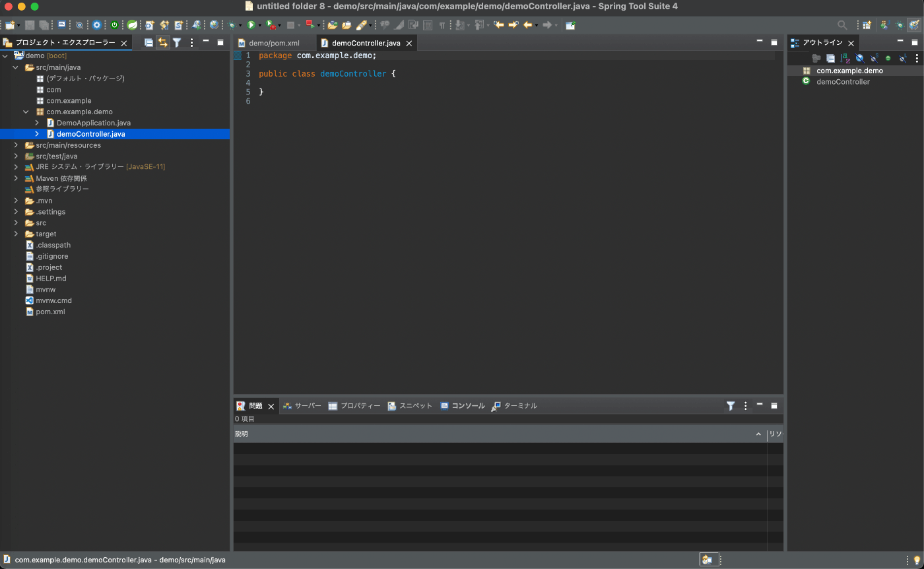Select the Spring perspective icon at far right
Screen dimensions: 924x569
[914, 25]
